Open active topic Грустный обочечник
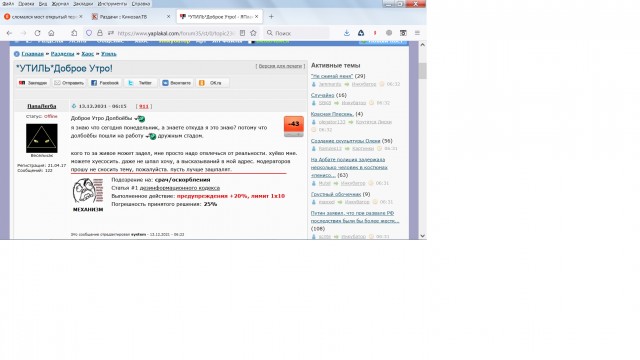This screenshot has width=640, height=360. pyautogui.click(x=336, y=194)
